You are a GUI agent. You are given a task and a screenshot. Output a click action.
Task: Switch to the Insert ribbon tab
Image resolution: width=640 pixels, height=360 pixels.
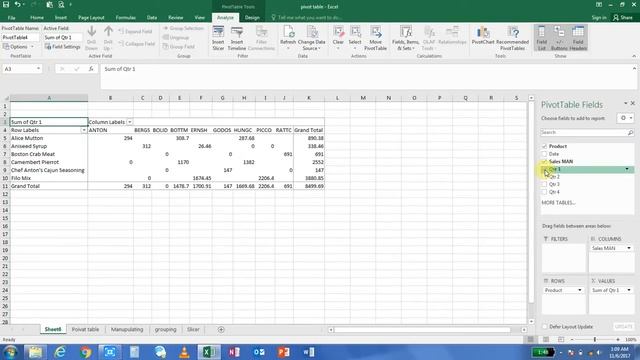click(61, 18)
